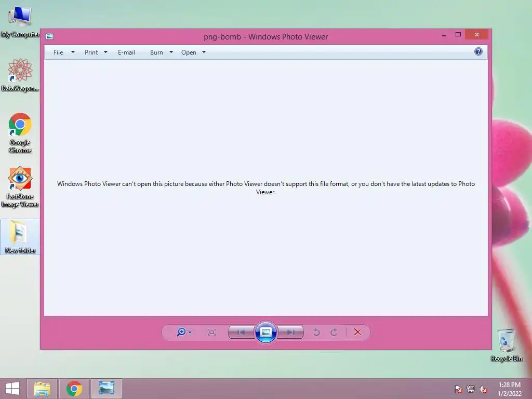This screenshot has width=532, height=399.
Task: Click the Action Center flag tray icon
Action: (x=458, y=389)
